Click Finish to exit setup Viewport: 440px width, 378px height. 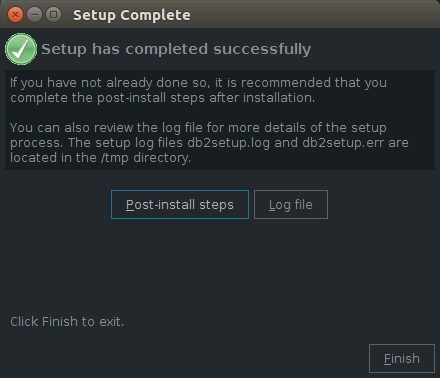[x=402, y=359]
